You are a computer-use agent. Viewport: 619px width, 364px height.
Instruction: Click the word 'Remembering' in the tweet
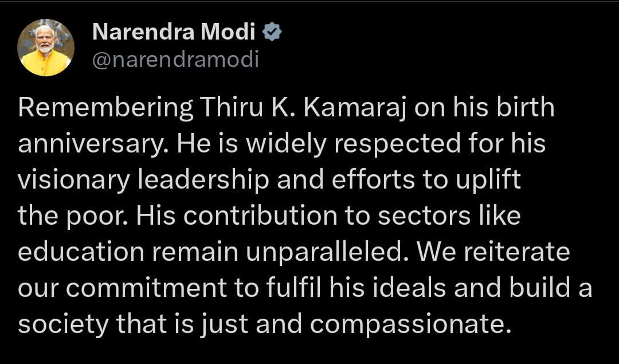pyautogui.click(x=106, y=108)
